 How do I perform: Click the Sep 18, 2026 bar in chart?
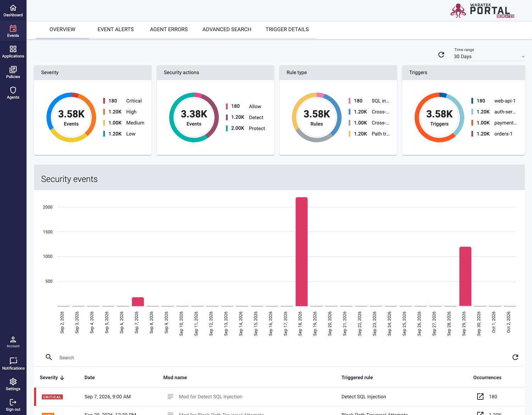(301, 251)
